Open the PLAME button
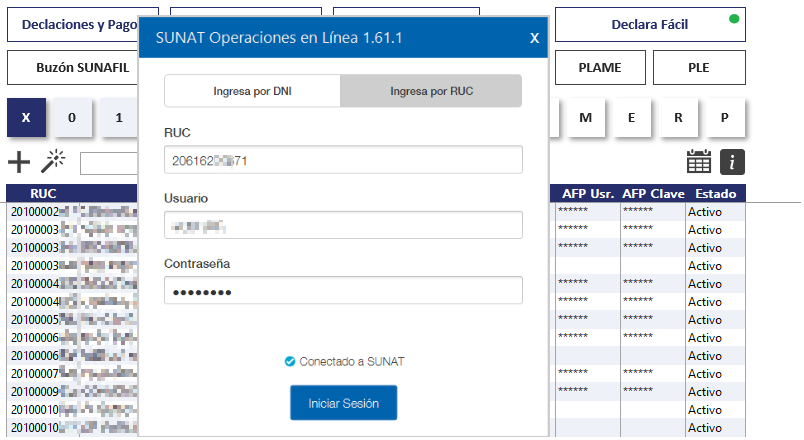Screen dimensions: 804x440 tap(600, 67)
